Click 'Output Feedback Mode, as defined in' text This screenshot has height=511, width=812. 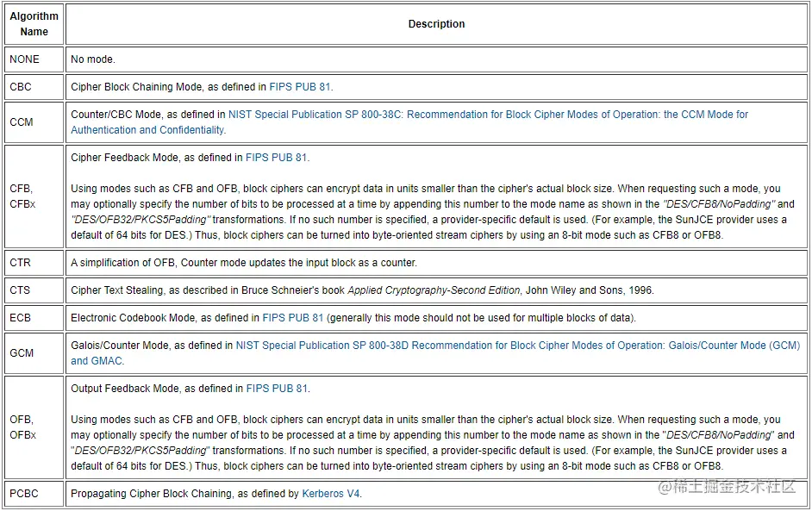[157, 389]
